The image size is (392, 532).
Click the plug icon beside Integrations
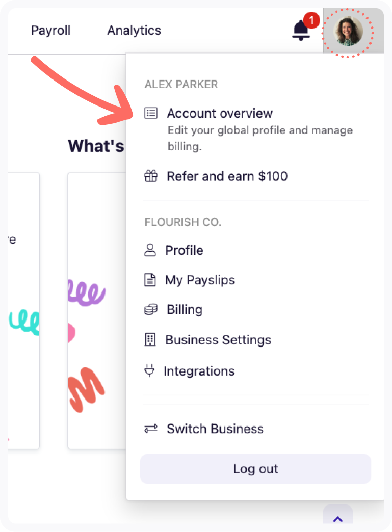pos(150,371)
